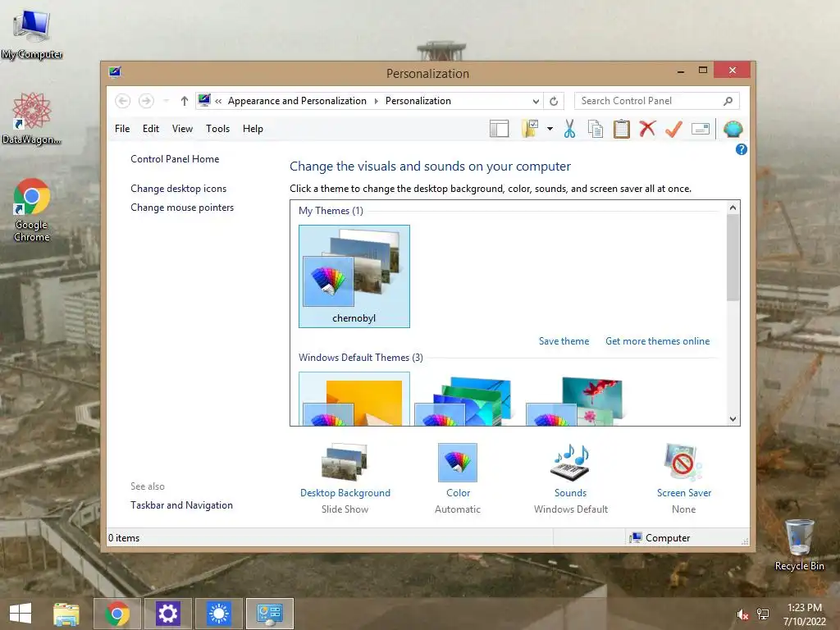Click the Control Panel taskbar button
This screenshot has height=630, width=840.
269,614
